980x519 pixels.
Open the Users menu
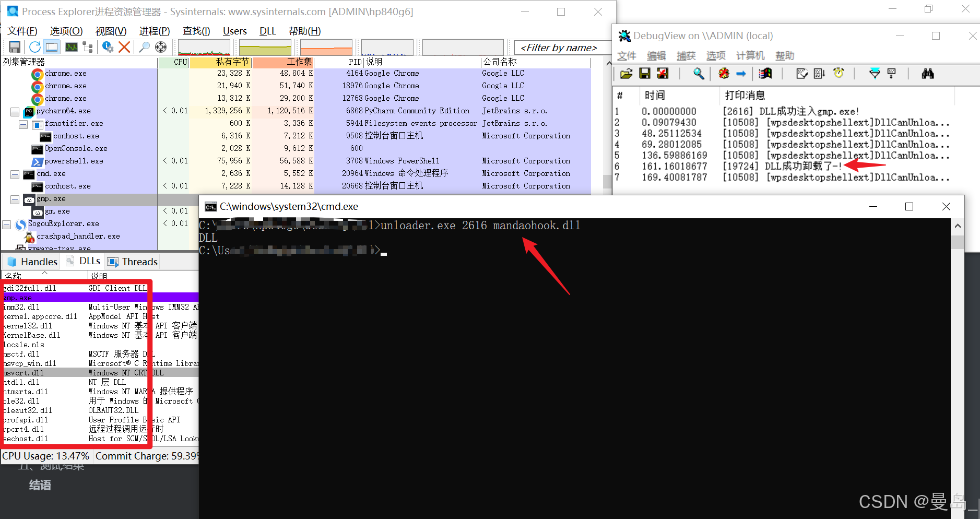coord(235,31)
